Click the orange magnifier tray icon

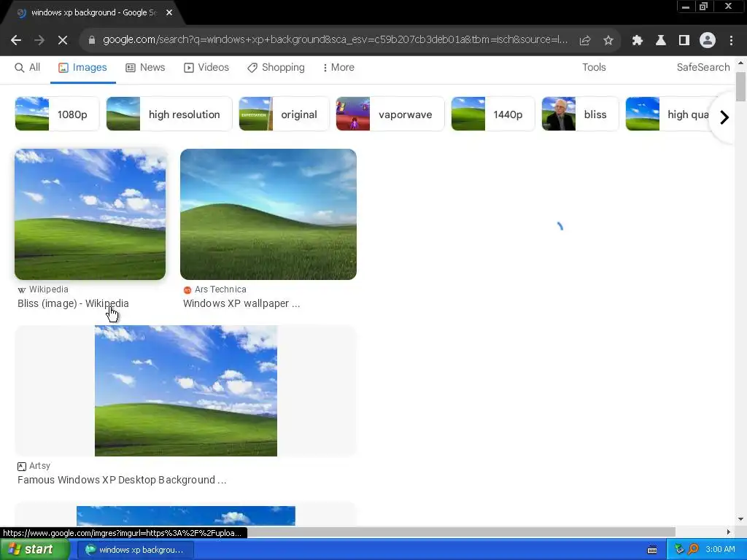[x=694, y=550]
